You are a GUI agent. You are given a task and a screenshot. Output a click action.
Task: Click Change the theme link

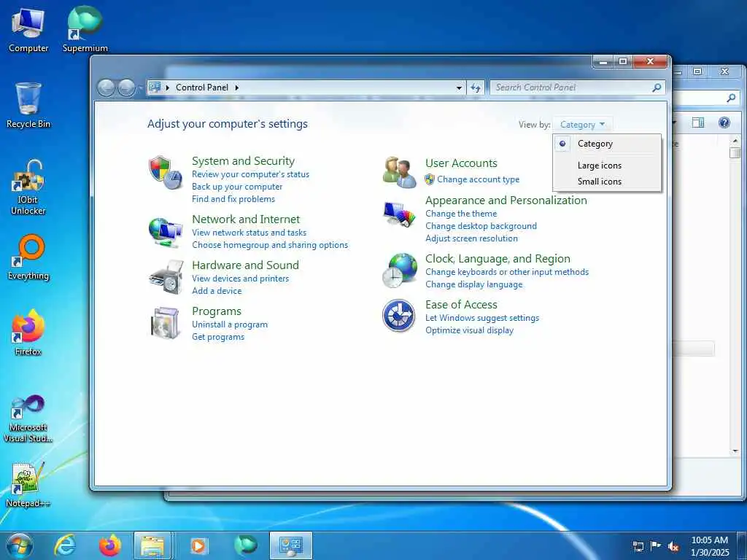[x=461, y=214]
